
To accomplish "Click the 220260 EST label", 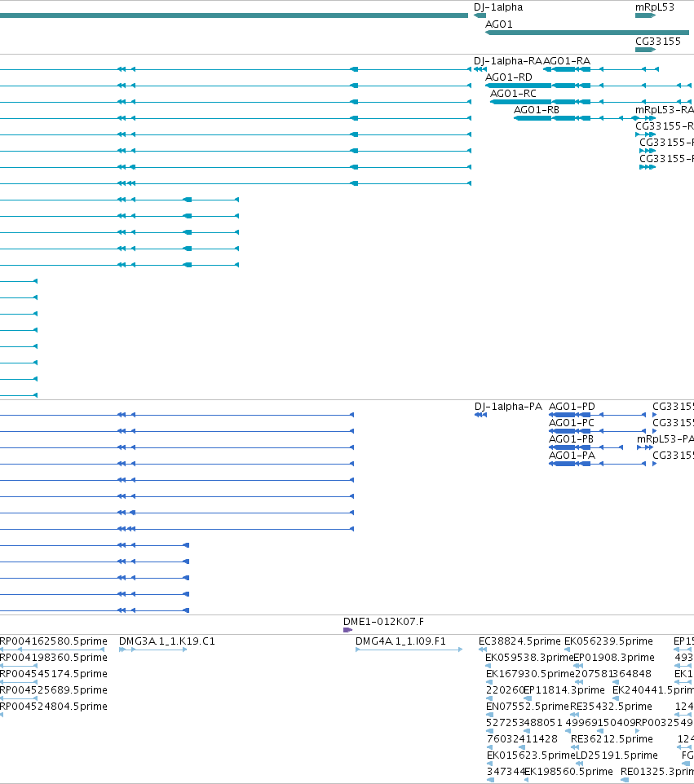I will point(504,690).
